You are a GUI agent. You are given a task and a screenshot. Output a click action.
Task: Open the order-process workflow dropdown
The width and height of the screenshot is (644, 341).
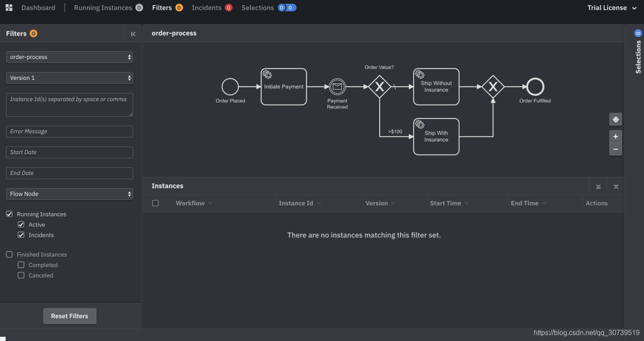[69, 57]
